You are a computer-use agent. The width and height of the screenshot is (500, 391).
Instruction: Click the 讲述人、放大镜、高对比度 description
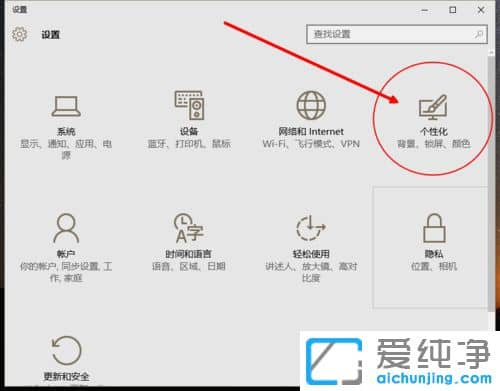click(x=311, y=272)
